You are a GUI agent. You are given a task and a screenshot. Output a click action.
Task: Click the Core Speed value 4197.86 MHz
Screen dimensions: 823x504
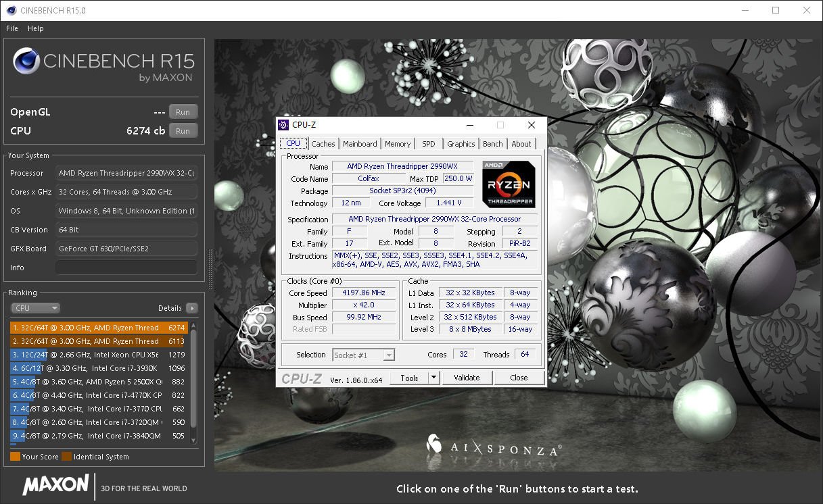tap(365, 293)
